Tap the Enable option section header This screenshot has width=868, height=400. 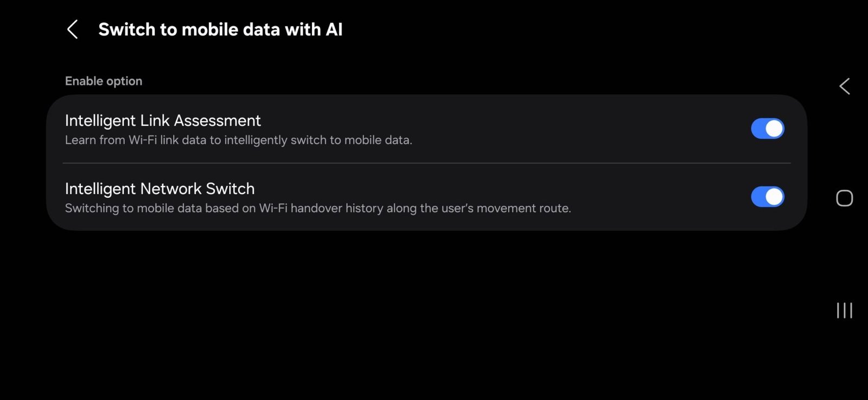coord(104,80)
